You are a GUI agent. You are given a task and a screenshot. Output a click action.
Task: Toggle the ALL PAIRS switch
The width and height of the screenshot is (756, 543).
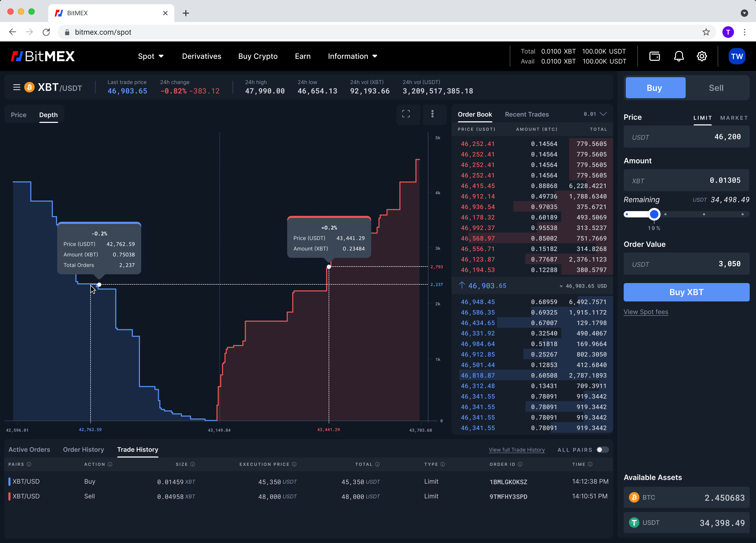pos(602,450)
